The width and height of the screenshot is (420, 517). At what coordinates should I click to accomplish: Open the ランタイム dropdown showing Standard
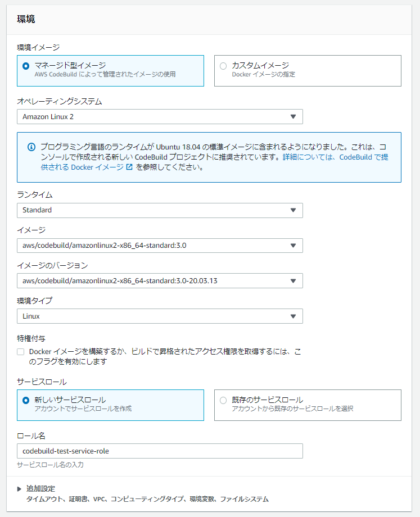(160, 210)
